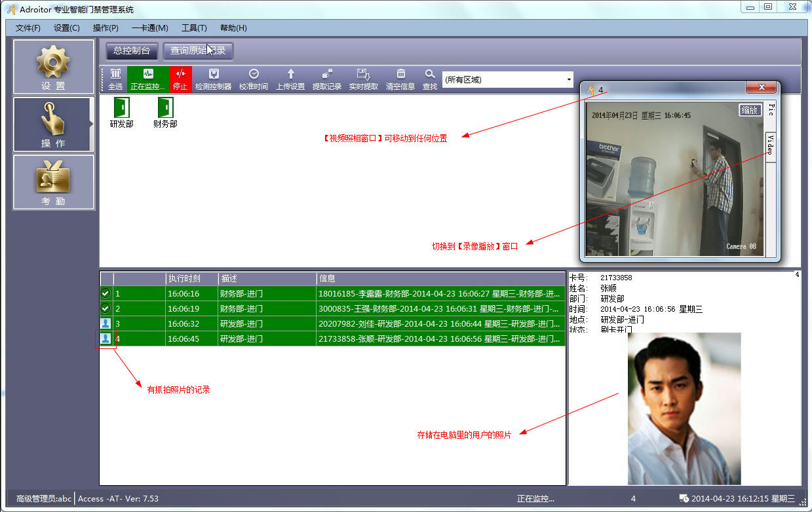Click the camera video preview image

(x=675, y=178)
